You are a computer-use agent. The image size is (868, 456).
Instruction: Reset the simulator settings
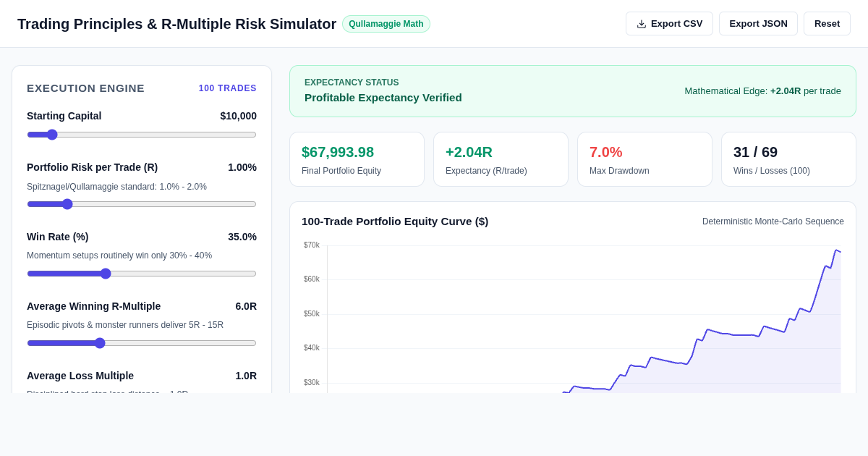827,24
